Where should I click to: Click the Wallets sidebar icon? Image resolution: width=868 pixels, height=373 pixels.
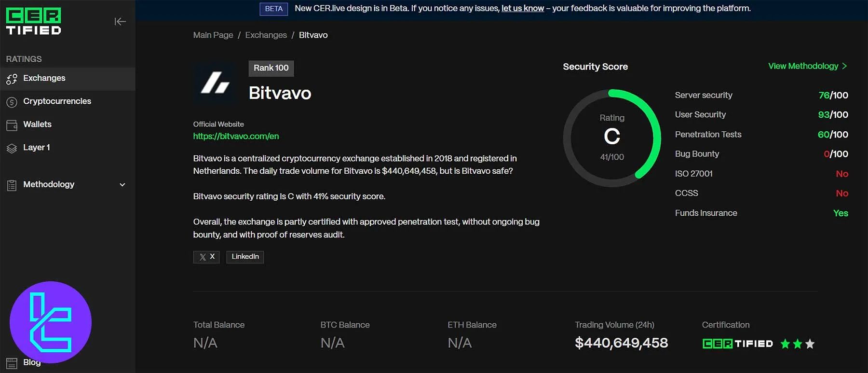pos(12,125)
